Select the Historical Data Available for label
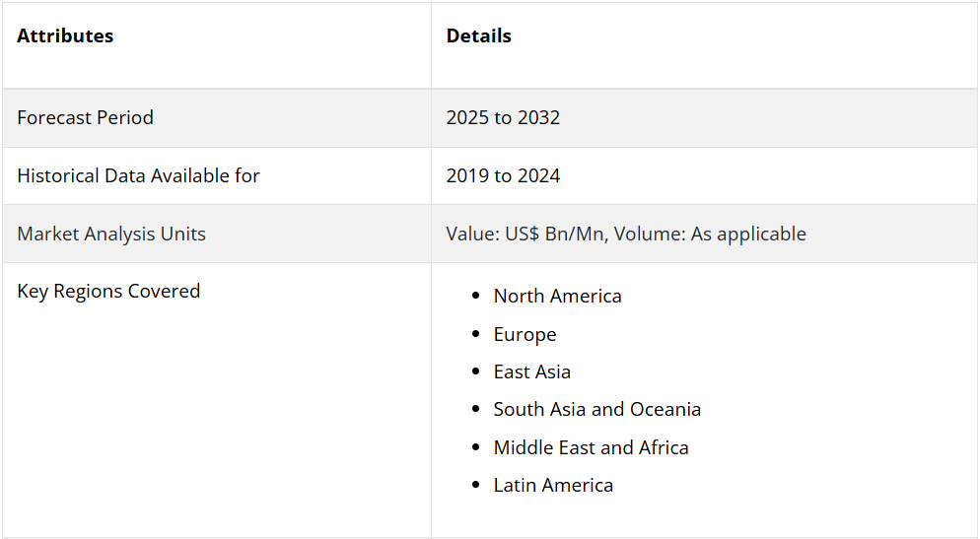 [x=138, y=175]
